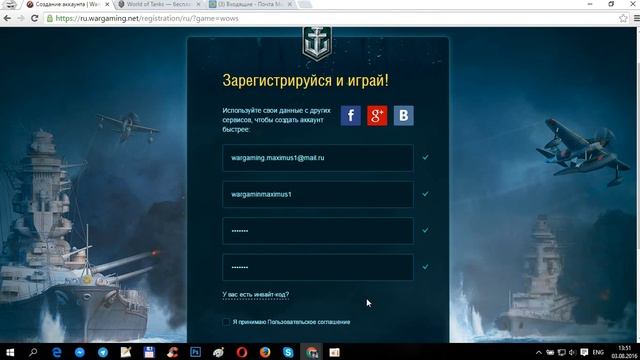
Task: Launch Microsoft Edge from the taskbar
Action: pyautogui.click(x=56, y=352)
